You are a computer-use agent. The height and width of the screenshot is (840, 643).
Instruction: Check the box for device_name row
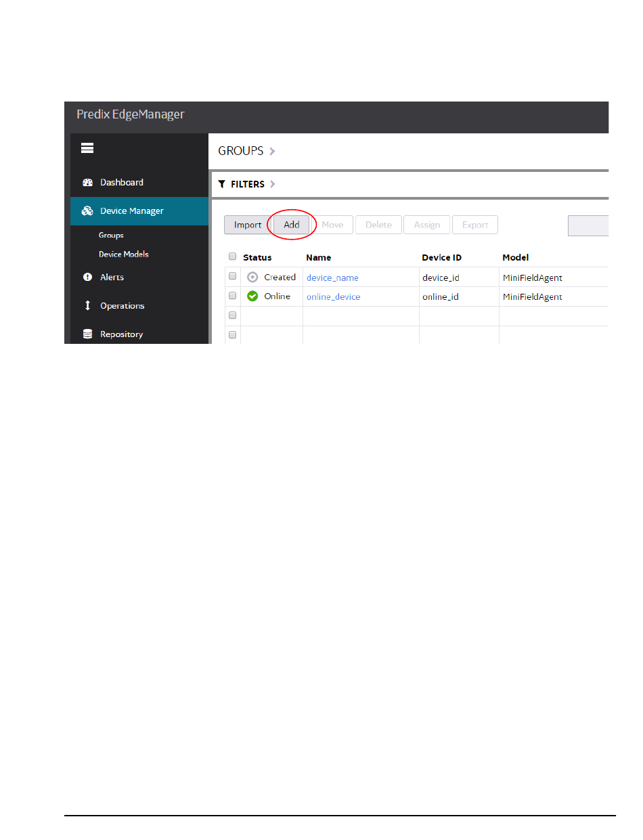tap(232, 276)
